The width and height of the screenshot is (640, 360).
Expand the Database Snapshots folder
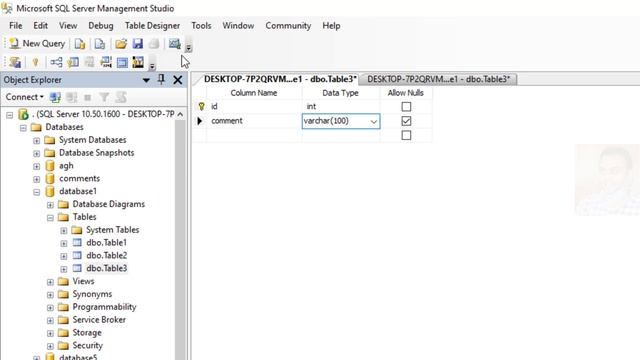(x=37, y=154)
